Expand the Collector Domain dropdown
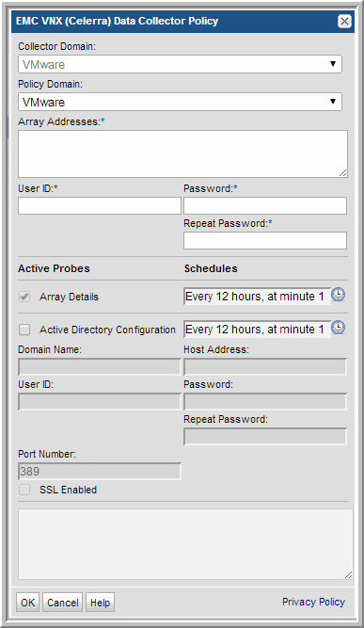Viewport: 364px width, 628px height. tap(180, 64)
